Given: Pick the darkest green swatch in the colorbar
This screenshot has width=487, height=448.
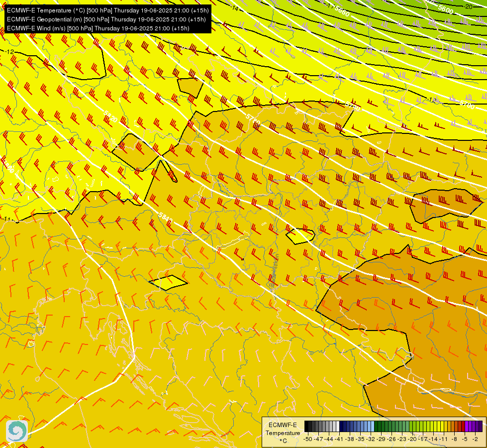Looking at the screenshot, I should click(376, 426).
